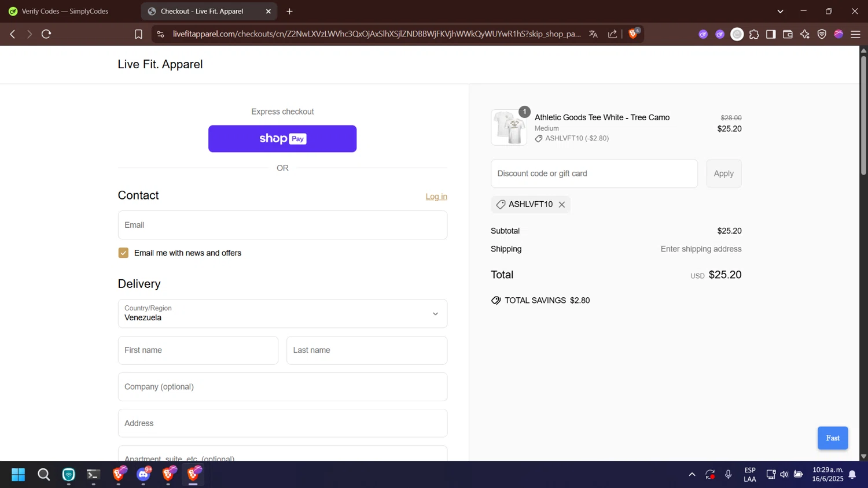Screen dimensions: 868x488
Task: Open the Brave Wallet icon
Action: [x=788, y=34]
